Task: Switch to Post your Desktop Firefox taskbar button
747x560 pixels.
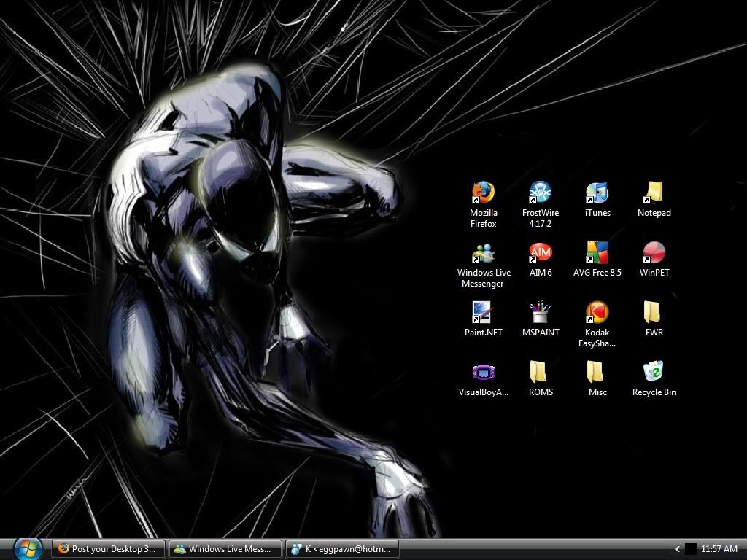Action: [x=108, y=549]
